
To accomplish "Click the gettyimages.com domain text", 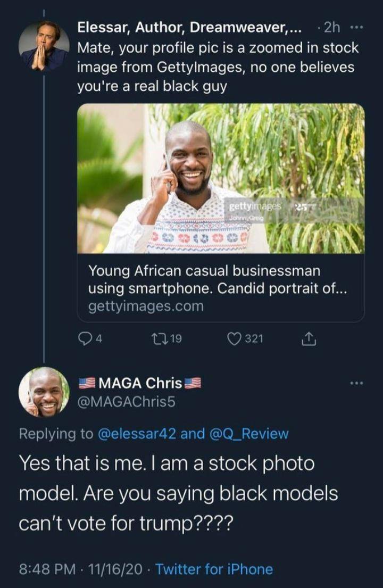I will pyautogui.click(x=146, y=306).
